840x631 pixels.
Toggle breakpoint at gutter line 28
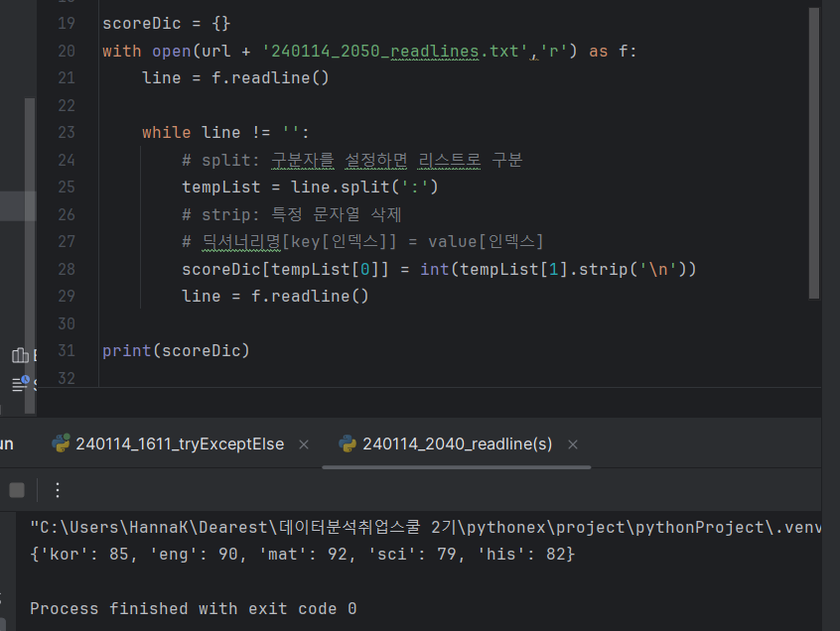point(67,269)
